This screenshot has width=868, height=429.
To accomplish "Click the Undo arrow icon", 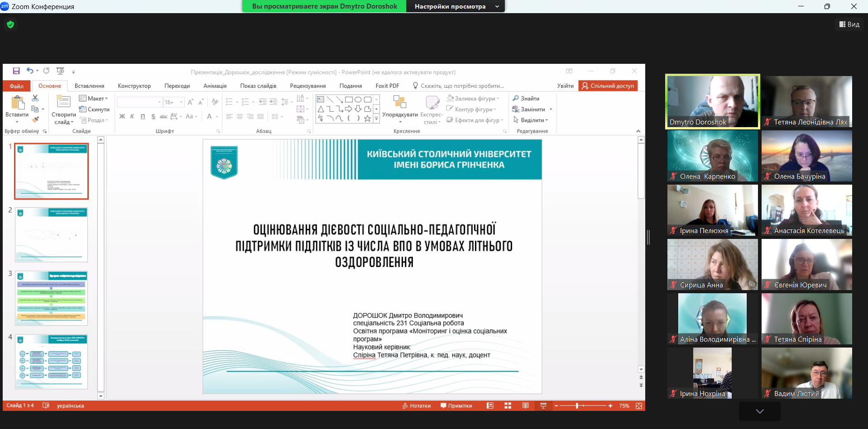I will click(30, 71).
